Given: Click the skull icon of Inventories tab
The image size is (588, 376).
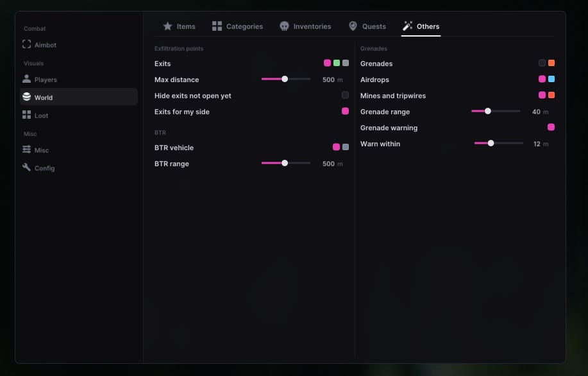Looking at the screenshot, I should tap(284, 26).
